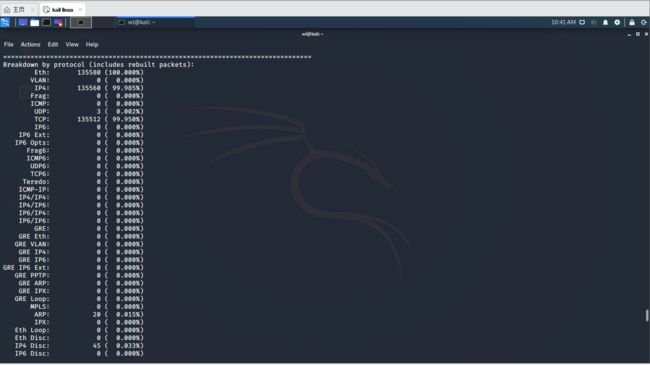Click the IP4: 135560 row
The image size is (650, 365).
89,88
